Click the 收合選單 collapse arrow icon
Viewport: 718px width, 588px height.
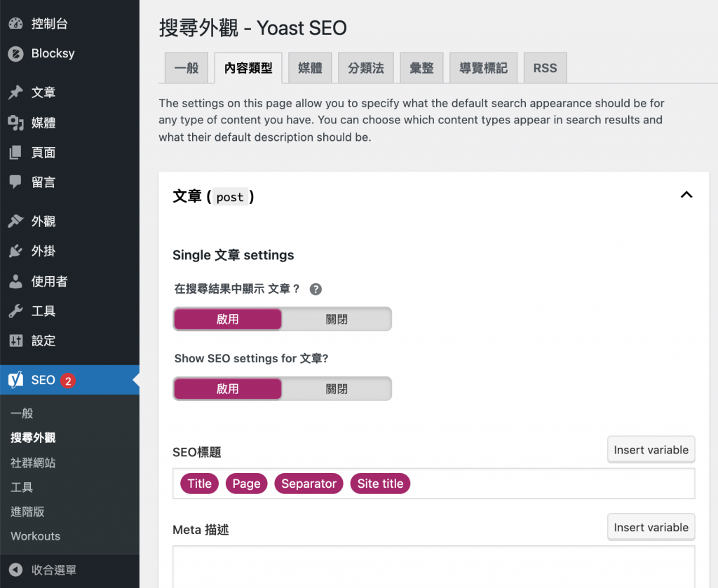coord(15,570)
